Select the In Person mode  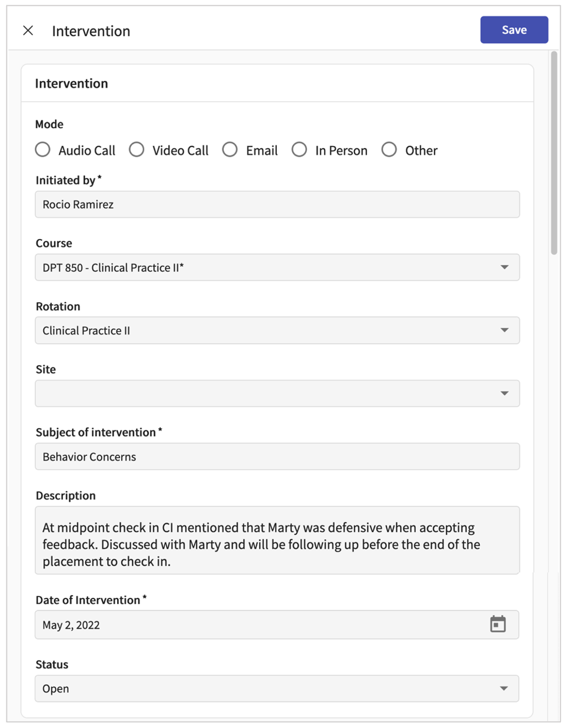click(299, 149)
